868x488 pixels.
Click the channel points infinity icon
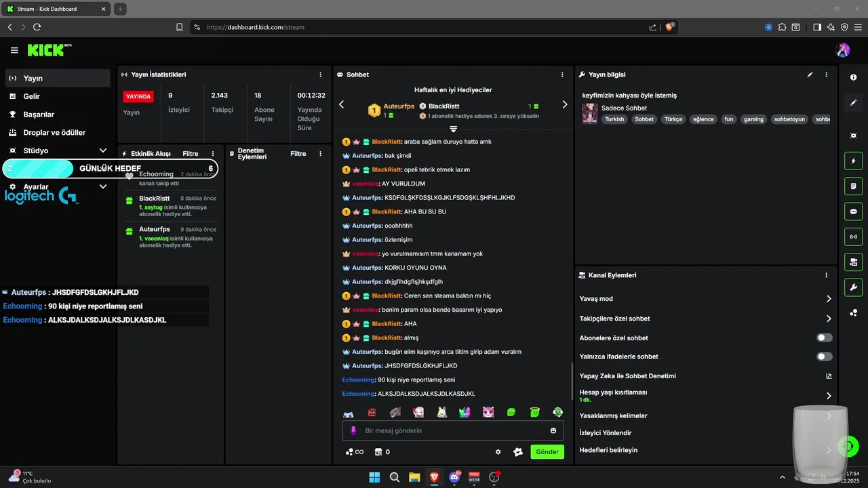[355, 452]
